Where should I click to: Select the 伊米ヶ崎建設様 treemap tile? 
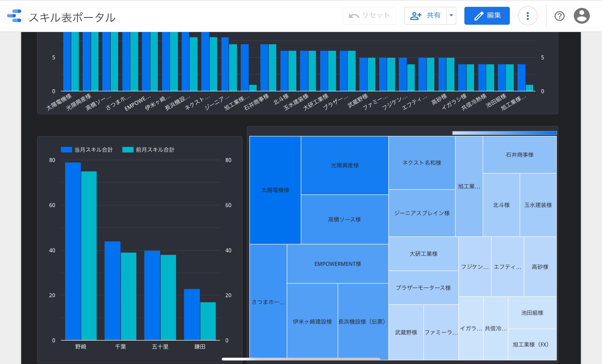[x=312, y=321]
